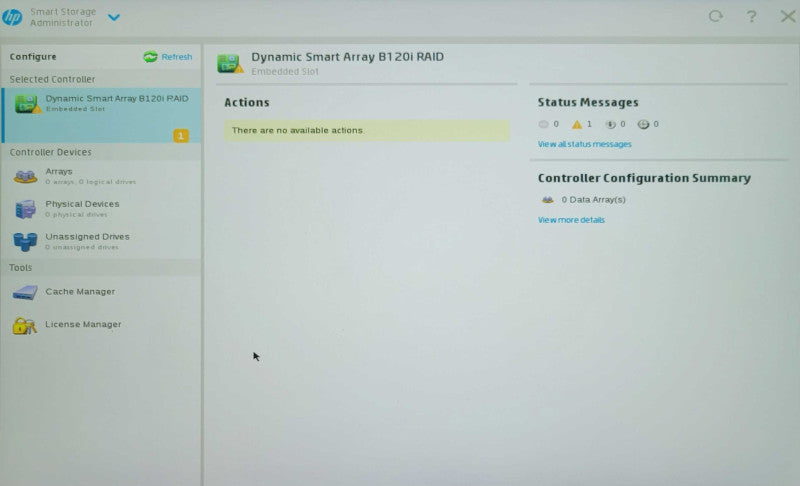Open View more details link

[571, 220]
